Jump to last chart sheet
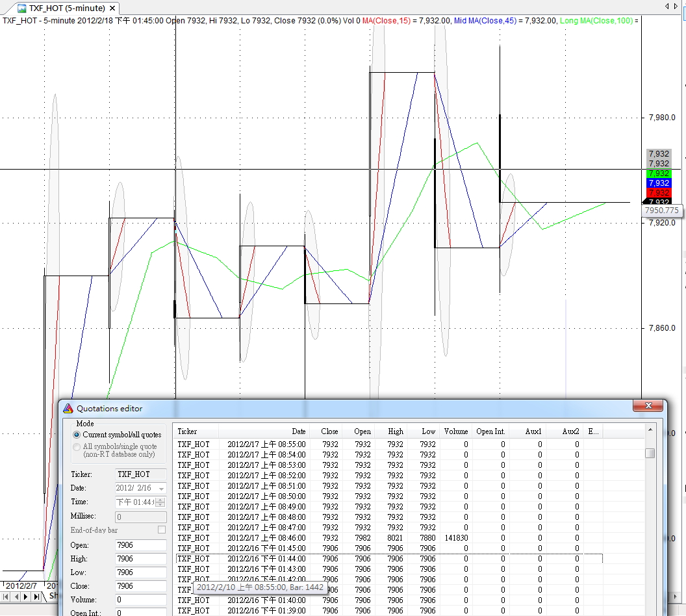This screenshot has height=616, width=686. 36,597
